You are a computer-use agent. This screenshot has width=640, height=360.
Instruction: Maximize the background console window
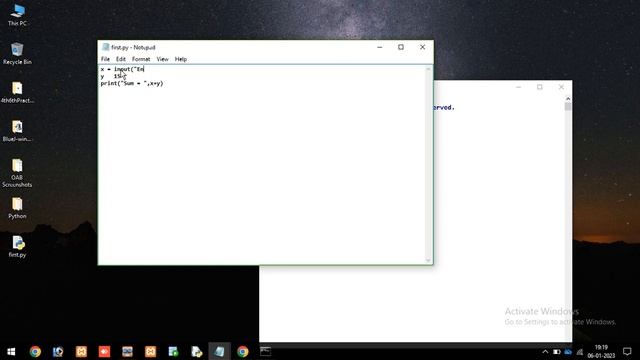[540, 87]
